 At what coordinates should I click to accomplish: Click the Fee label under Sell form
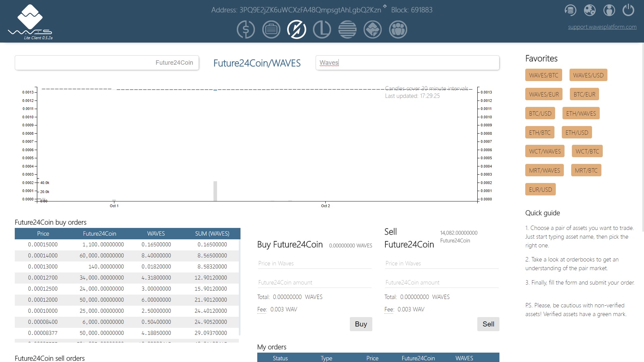pos(389,309)
